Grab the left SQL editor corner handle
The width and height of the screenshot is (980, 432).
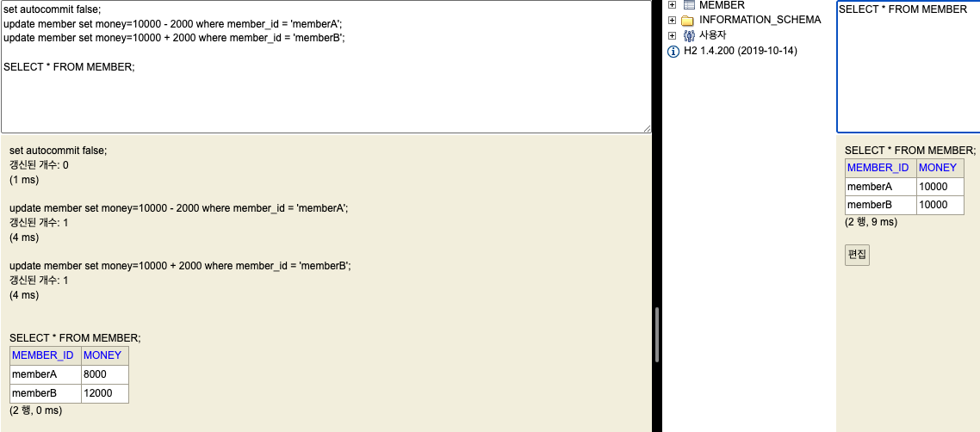pyautogui.click(x=647, y=128)
